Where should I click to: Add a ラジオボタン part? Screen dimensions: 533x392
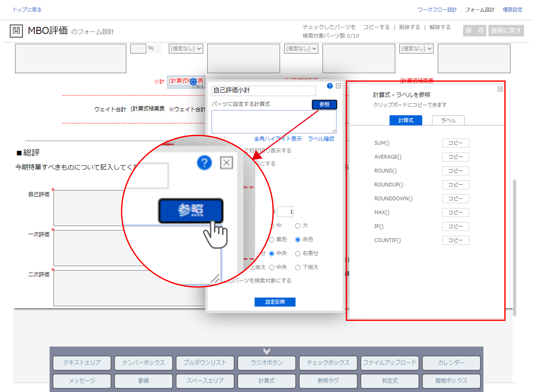(x=267, y=363)
